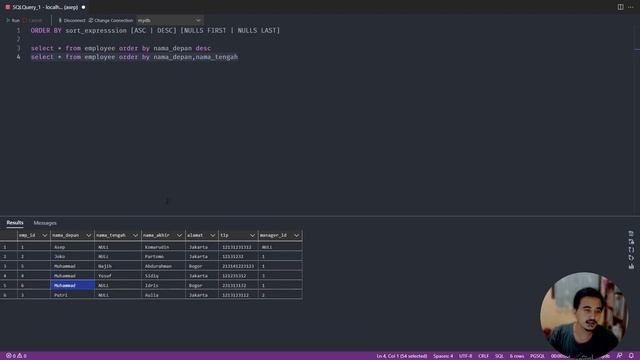
Task: Click the chart icon beside the results grid
Action: click(x=631, y=266)
